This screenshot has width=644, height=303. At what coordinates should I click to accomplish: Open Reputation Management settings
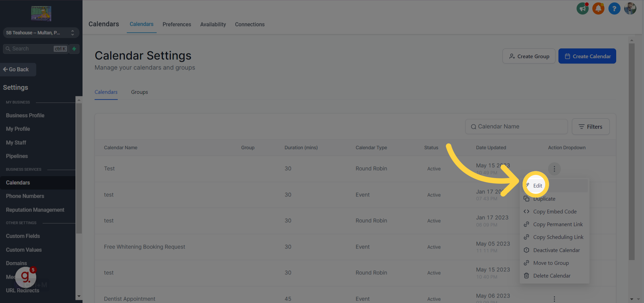[x=35, y=210]
